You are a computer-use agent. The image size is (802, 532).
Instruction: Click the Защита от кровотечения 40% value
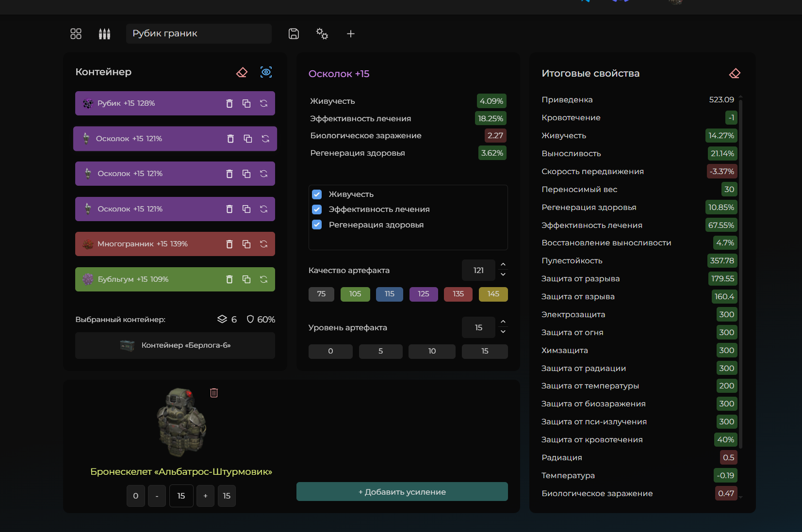click(x=726, y=439)
